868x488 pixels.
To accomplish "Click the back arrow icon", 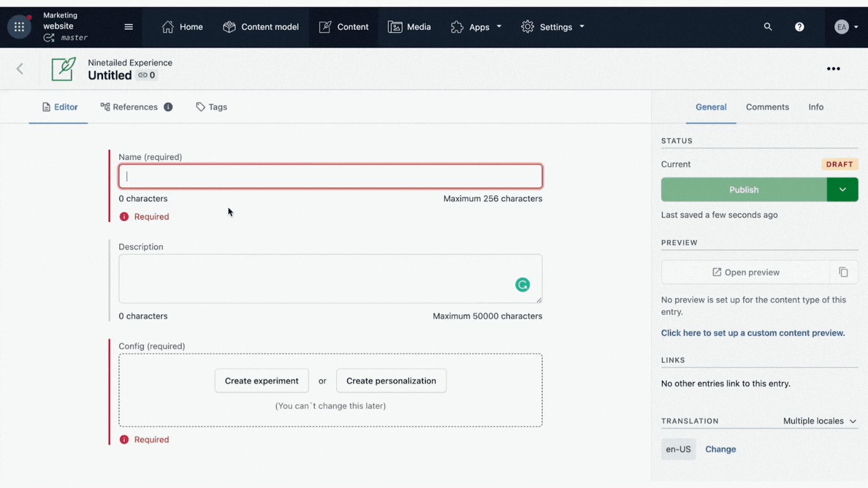I will 20,69.
